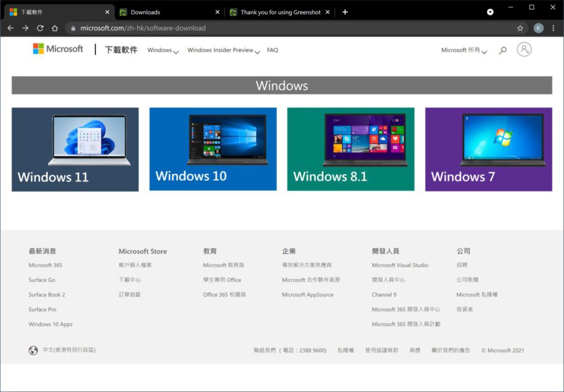Expand the Microsoft 所有 dropdown
The width and height of the screenshot is (564, 392).
pyautogui.click(x=464, y=50)
